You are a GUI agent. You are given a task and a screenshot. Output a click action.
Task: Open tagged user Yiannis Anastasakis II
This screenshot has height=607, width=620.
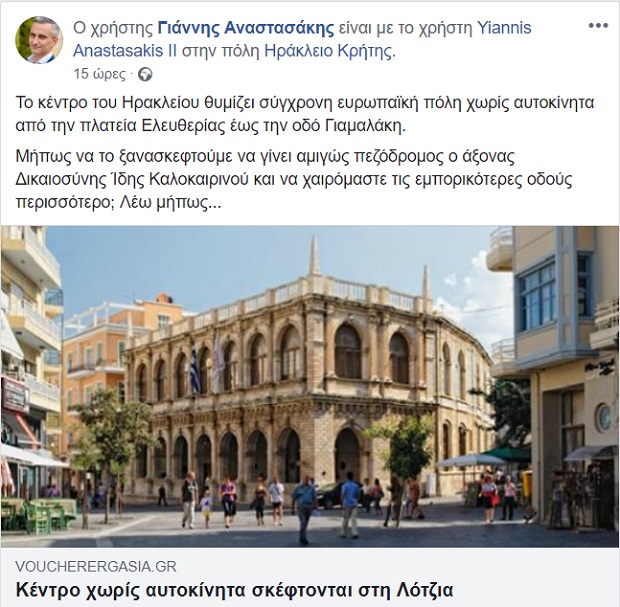point(302,39)
